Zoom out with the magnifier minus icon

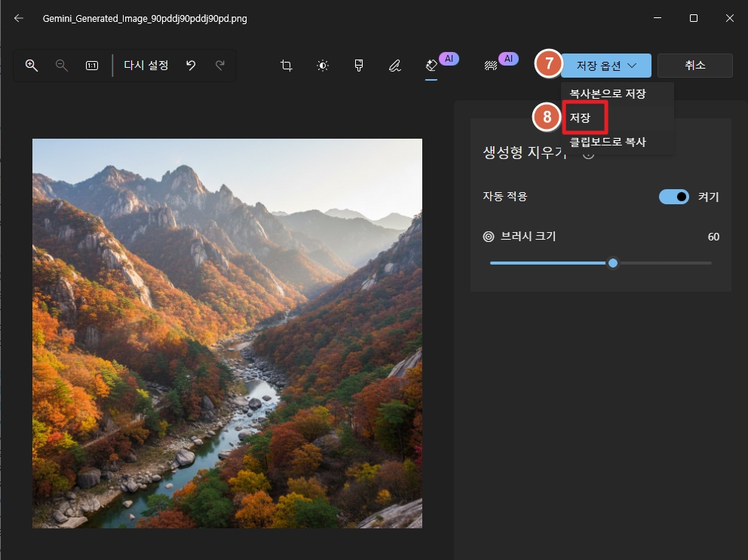(x=62, y=66)
